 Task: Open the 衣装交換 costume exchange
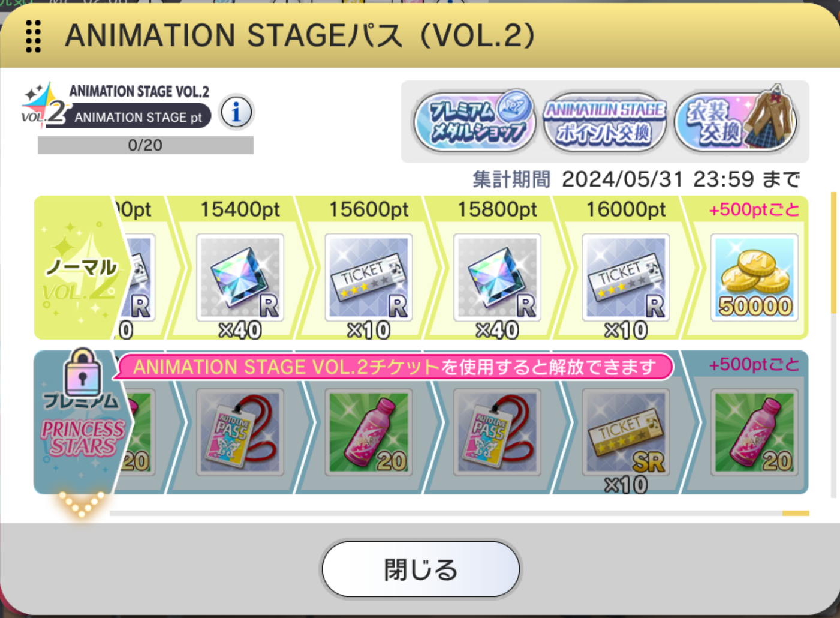[x=735, y=120]
